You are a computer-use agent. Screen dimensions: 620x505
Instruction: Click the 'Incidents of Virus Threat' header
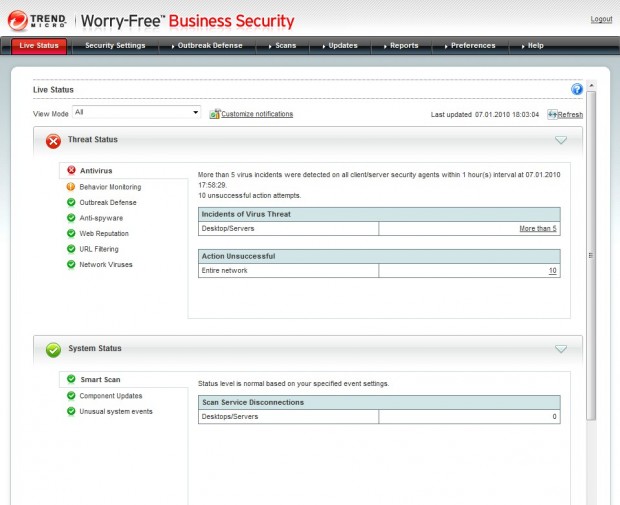[379, 214]
